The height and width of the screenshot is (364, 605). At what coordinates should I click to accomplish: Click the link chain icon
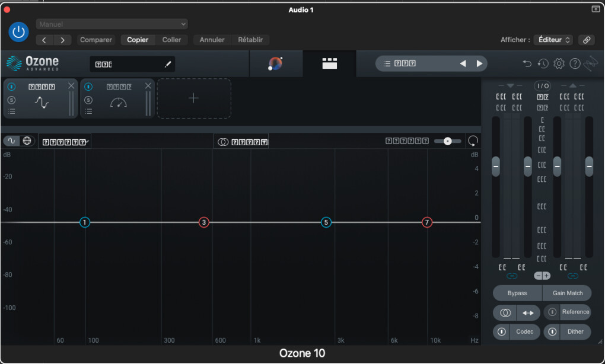[587, 40]
